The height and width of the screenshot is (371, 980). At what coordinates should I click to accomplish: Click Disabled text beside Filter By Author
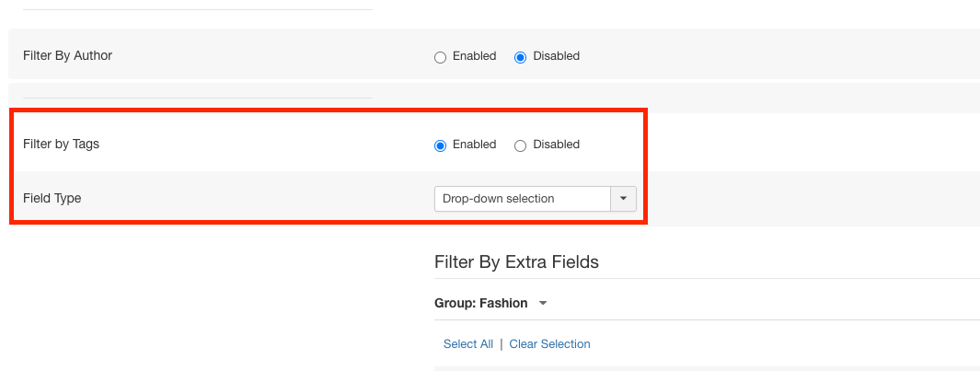(x=556, y=56)
